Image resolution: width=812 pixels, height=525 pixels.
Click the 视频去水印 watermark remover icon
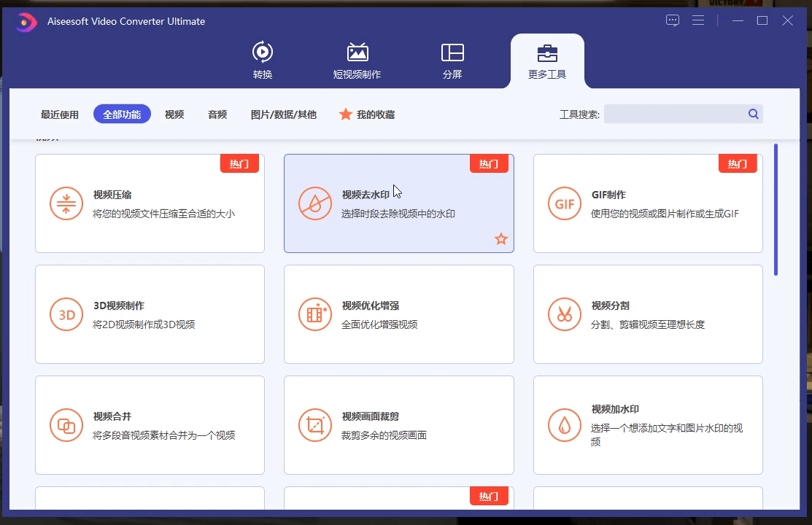[315, 203]
